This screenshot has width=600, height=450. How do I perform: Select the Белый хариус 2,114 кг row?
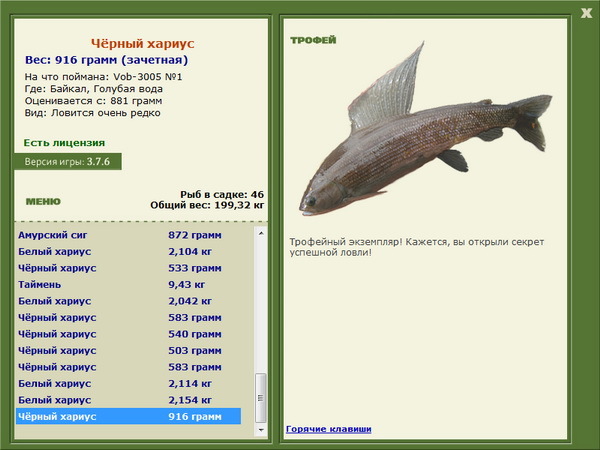(x=129, y=383)
